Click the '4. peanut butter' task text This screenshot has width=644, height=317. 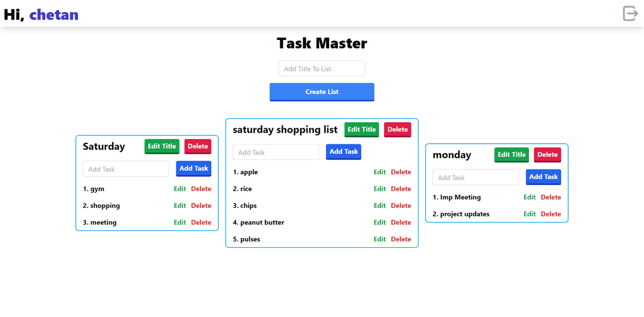tap(258, 223)
